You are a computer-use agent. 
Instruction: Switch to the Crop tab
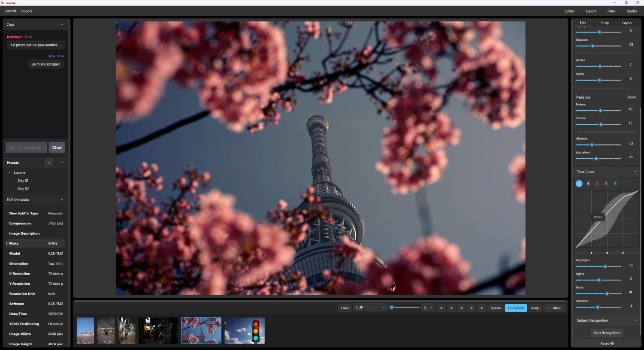pos(605,23)
